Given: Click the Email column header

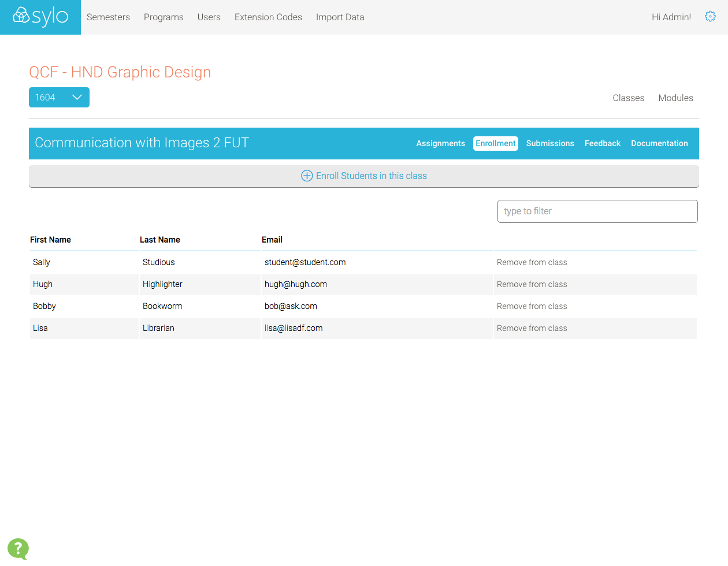Looking at the screenshot, I should point(272,240).
